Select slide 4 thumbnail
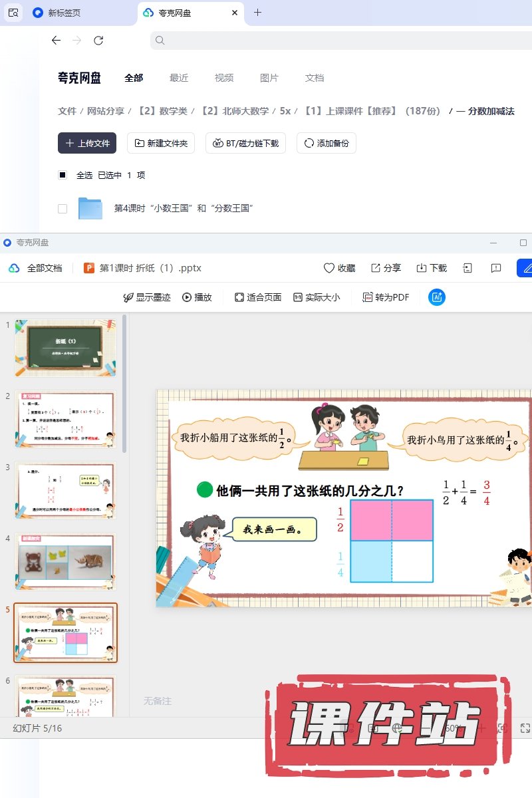Image resolution: width=532 pixels, height=798 pixels. coord(65,561)
